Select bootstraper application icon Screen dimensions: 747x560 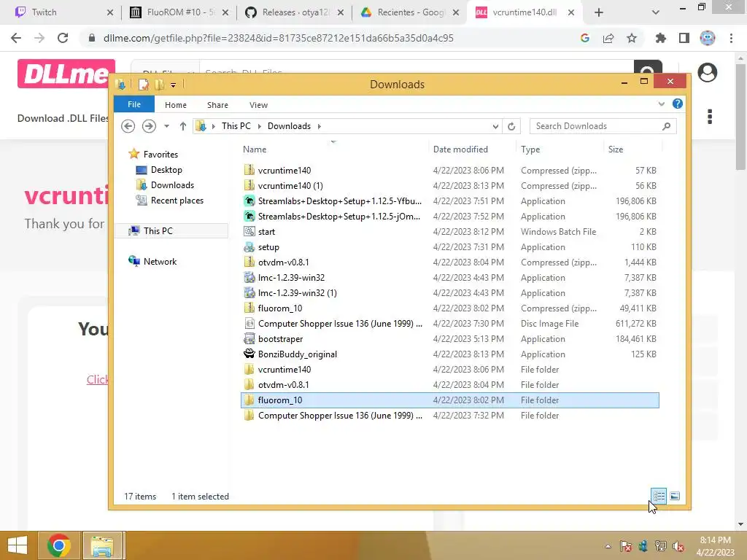click(x=249, y=338)
